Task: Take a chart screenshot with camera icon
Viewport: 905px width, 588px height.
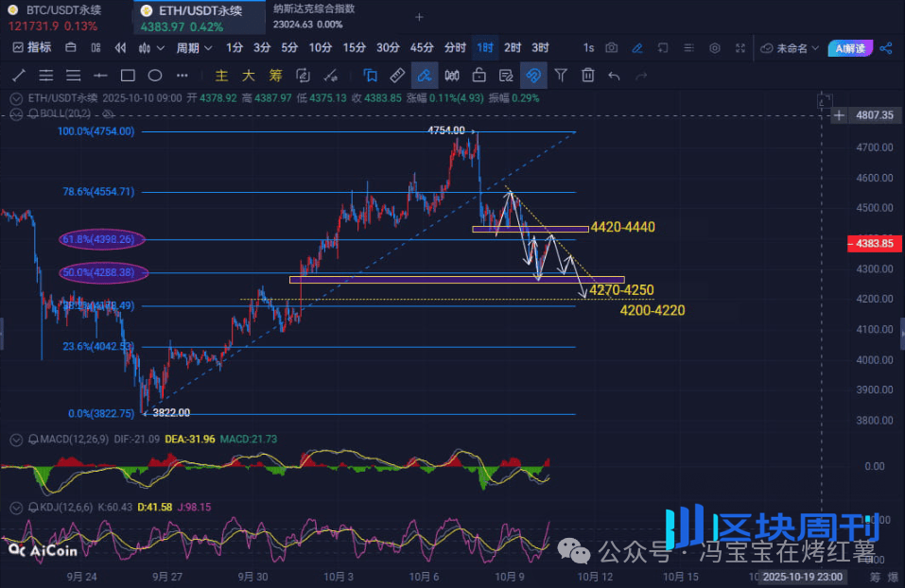Action: pyautogui.click(x=612, y=47)
